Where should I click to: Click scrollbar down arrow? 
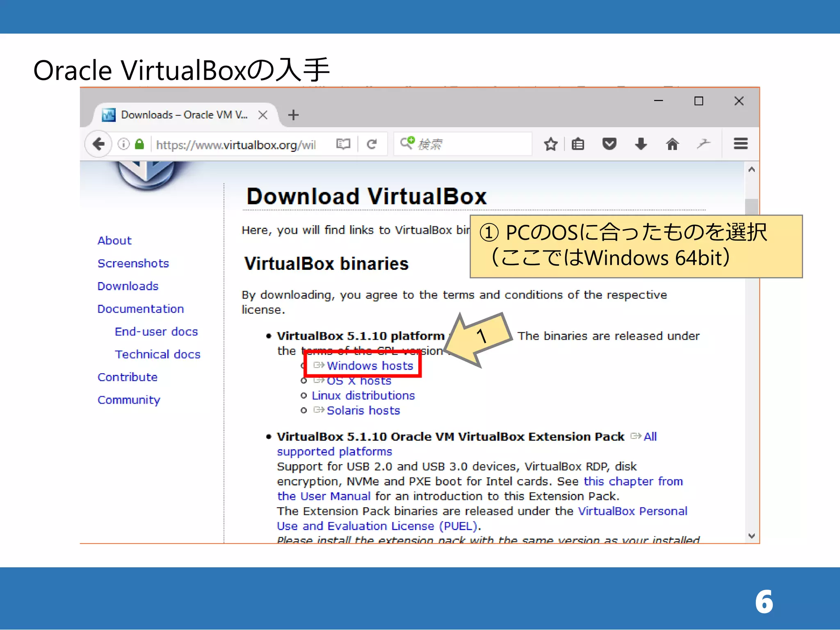(751, 536)
